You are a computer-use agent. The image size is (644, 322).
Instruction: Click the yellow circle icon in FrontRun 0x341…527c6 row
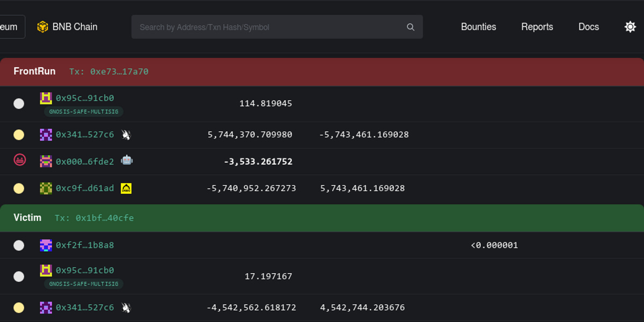(19, 135)
